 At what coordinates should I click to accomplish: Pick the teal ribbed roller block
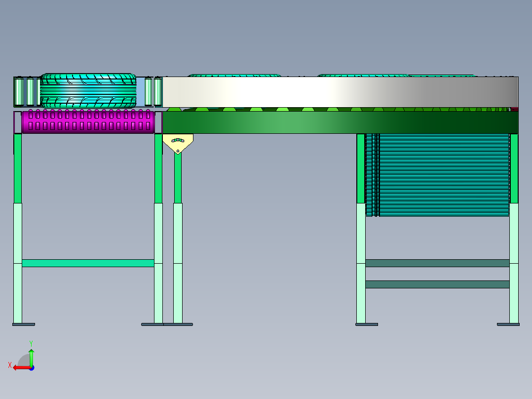click(438, 175)
